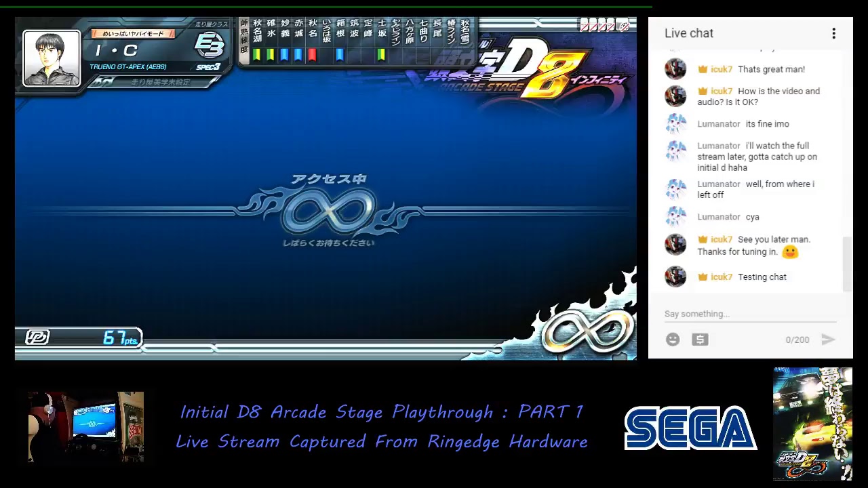Click the webcam feed thumbnail
The height and width of the screenshot is (488, 868).
(86, 427)
